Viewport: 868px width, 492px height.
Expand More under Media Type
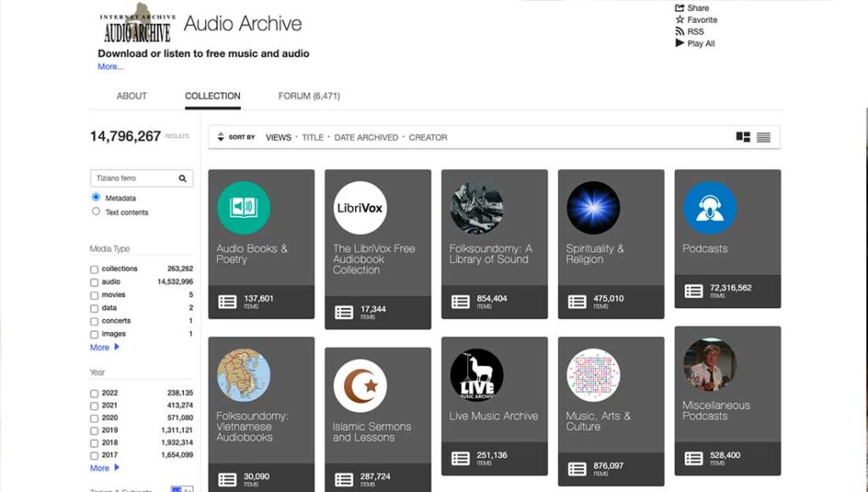104,347
